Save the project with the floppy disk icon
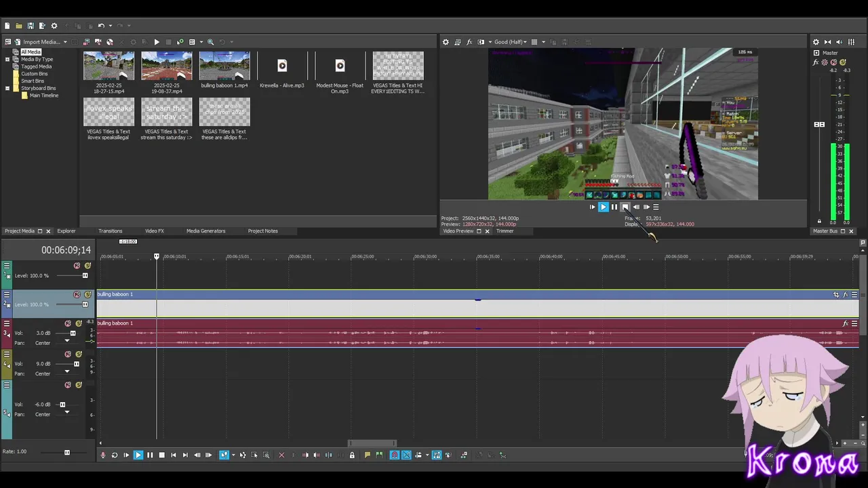868x488 pixels. [31, 26]
